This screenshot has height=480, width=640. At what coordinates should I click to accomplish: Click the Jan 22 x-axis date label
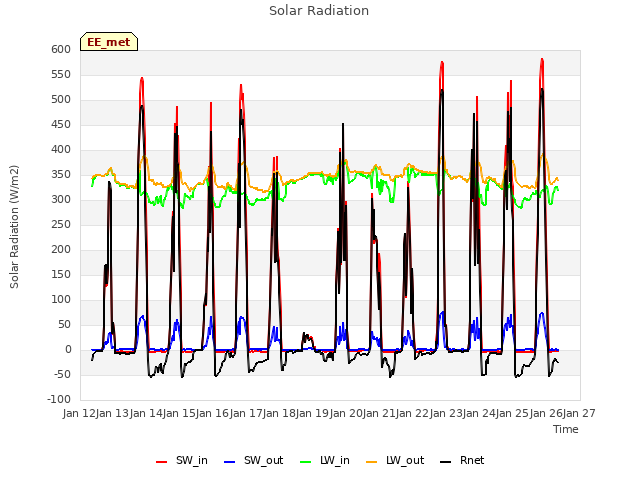tap(412, 414)
